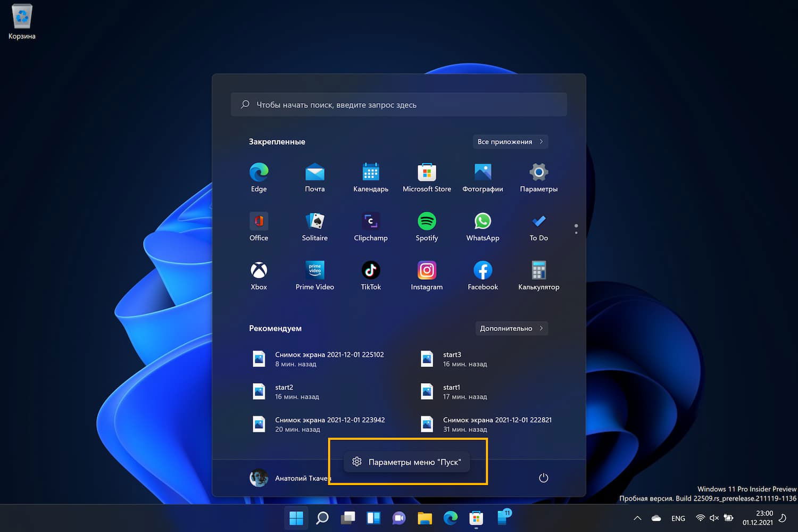Open taskbar Search
Image resolution: width=798 pixels, height=532 pixels.
[x=322, y=518]
